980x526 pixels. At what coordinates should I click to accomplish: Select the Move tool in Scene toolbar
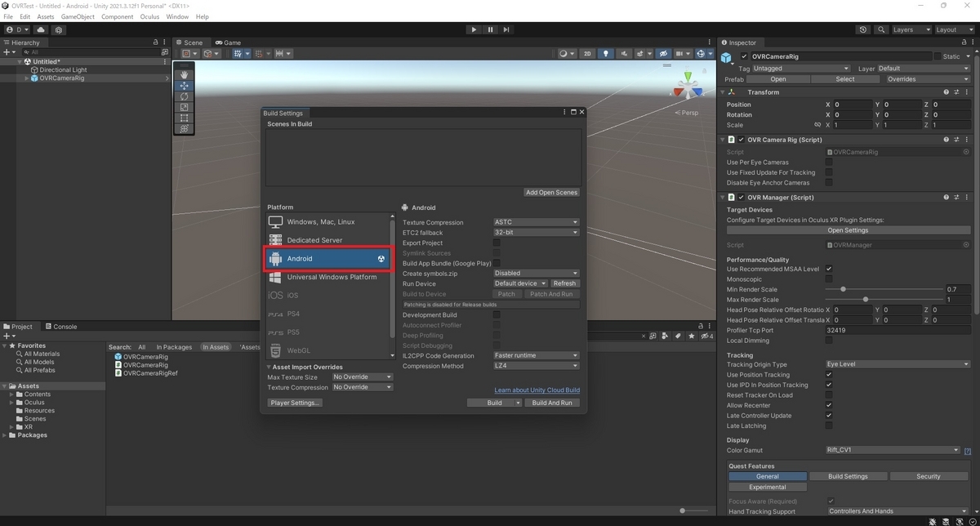[x=185, y=86]
